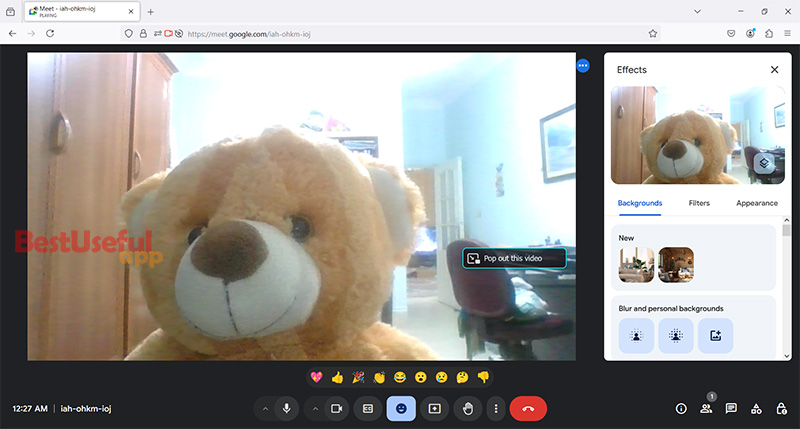Viewport: 800px width, 429px height.
Task: Enable full background blur
Action: [x=676, y=336]
